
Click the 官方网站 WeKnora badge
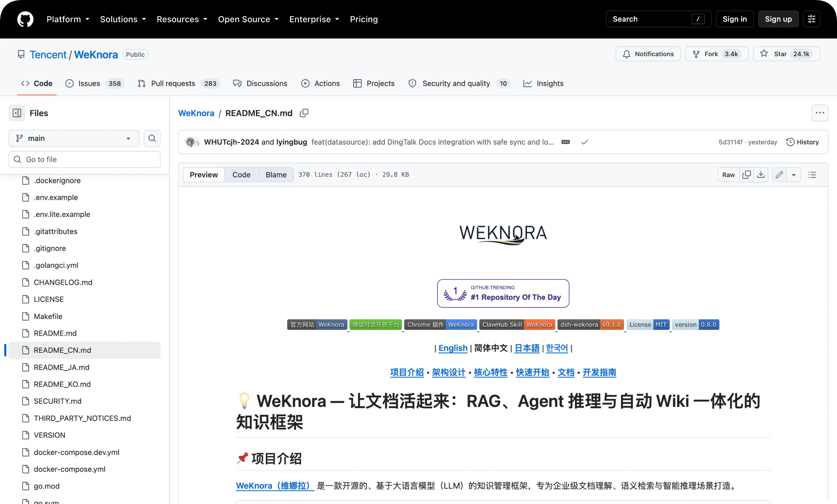tap(317, 324)
